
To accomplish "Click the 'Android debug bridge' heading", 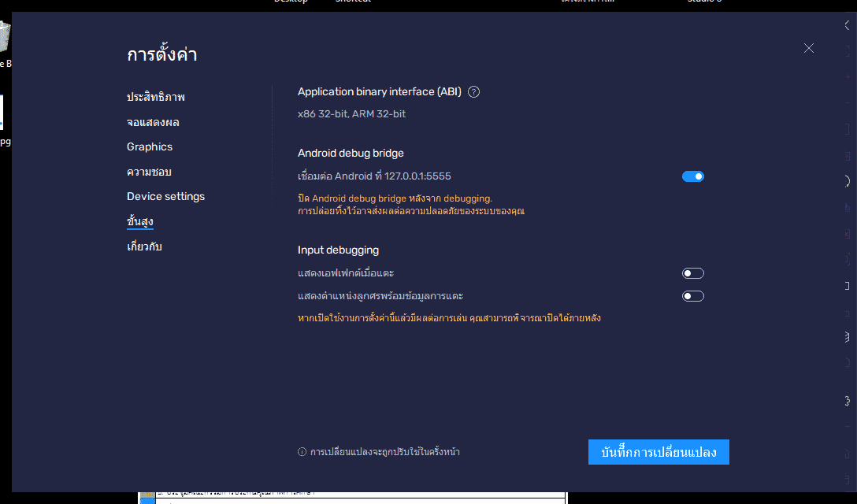I will [351, 153].
